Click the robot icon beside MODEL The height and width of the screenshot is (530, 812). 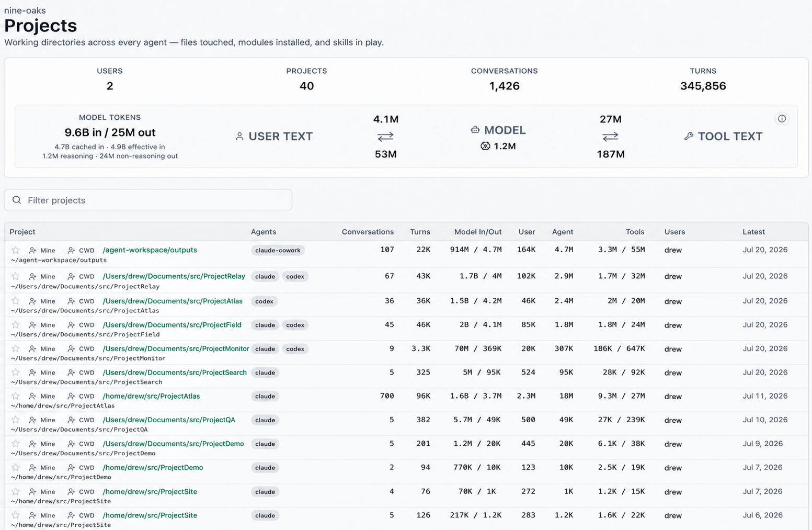click(x=475, y=130)
